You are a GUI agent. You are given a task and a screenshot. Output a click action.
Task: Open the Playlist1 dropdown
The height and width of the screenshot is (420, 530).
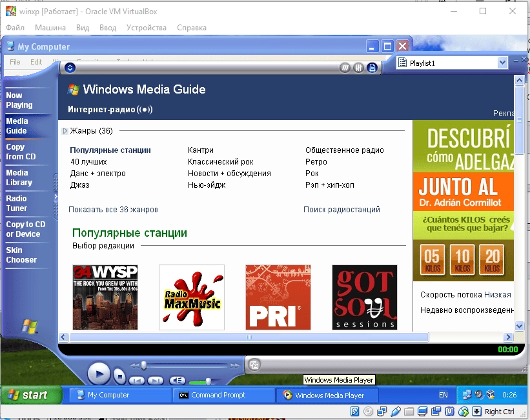point(502,63)
